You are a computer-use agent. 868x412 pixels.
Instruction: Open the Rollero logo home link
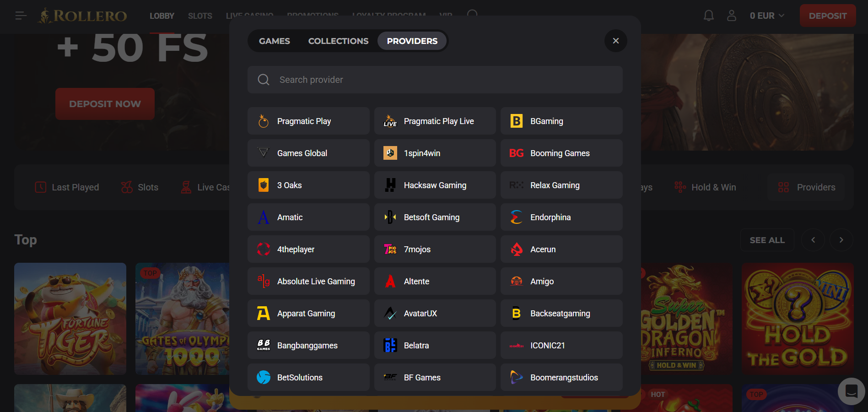click(x=82, y=16)
